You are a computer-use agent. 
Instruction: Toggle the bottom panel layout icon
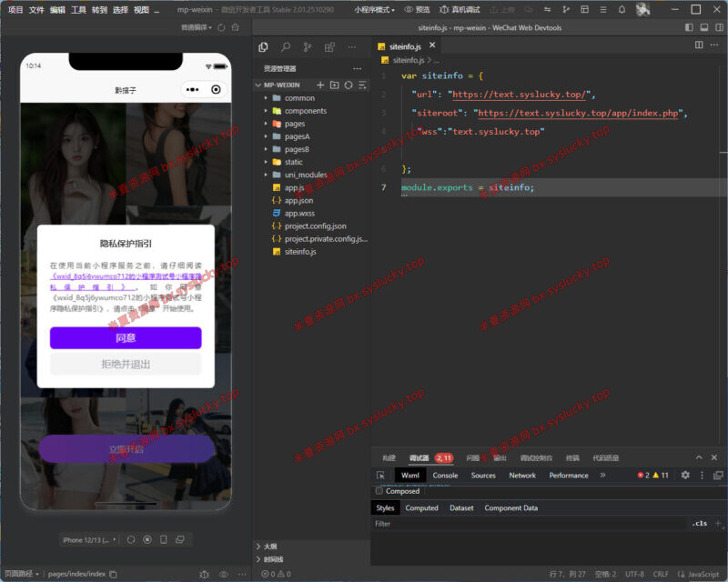(704, 27)
